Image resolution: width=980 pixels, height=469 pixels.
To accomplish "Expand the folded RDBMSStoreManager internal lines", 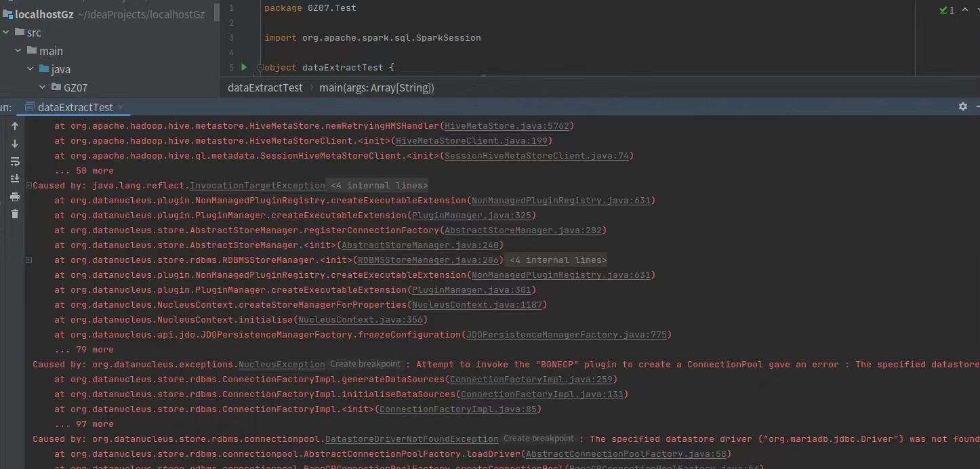I will tap(28, 260).
